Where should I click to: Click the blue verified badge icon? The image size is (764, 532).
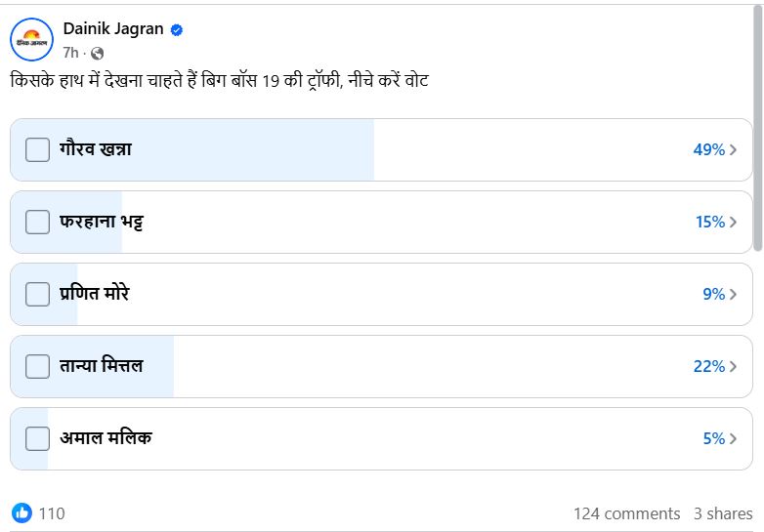click(177, 30)
